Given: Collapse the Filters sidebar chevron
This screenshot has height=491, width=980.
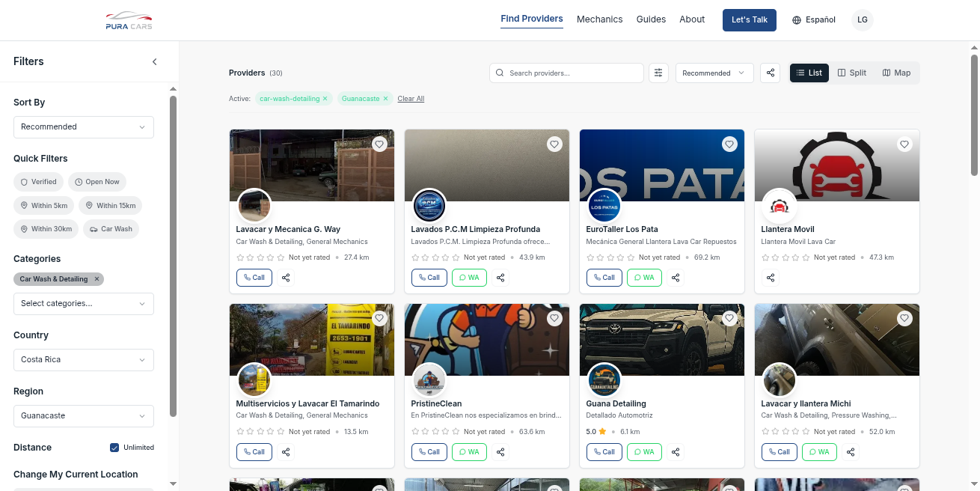Looking at the screenshot, I should (155, 61).
